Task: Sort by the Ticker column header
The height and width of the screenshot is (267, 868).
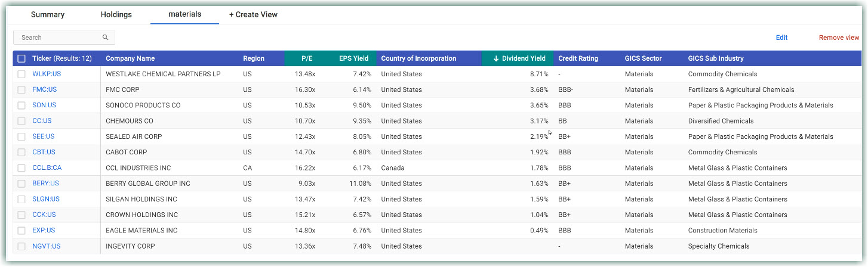Action: click(62, 58)
